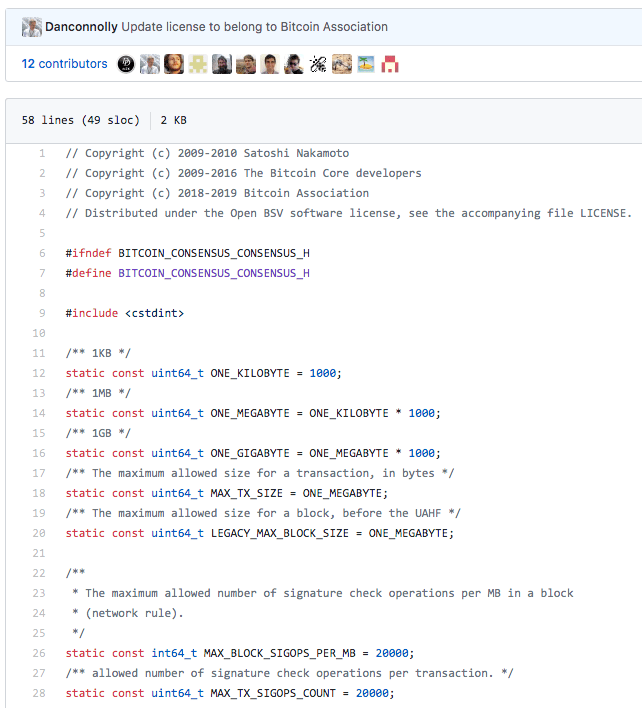Click line number 6 at the #ifndef directive
This screenshot has height=708, width=642.
pos(41,253)
